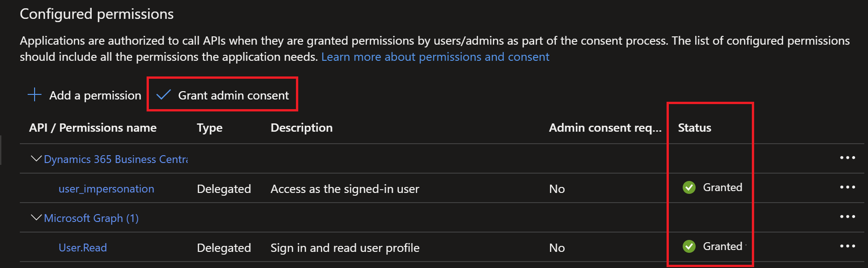Click the plus icon for Add a permission

[x=35, y=95]
